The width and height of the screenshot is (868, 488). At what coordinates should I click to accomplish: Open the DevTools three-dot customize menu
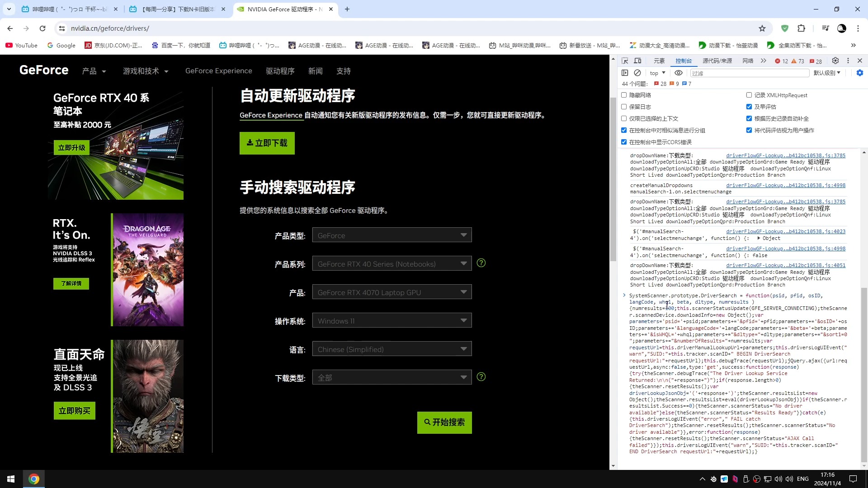click(x=848, y=61)
